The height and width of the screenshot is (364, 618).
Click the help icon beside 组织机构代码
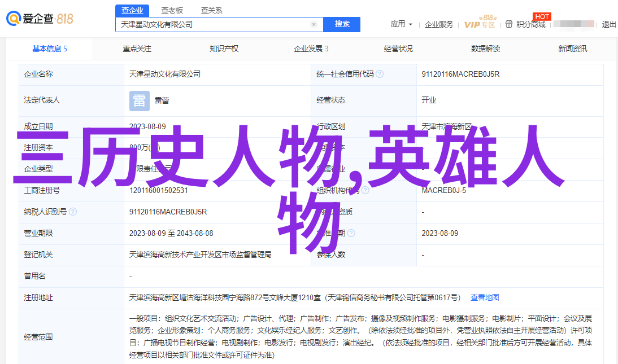(x=365, y=190)
